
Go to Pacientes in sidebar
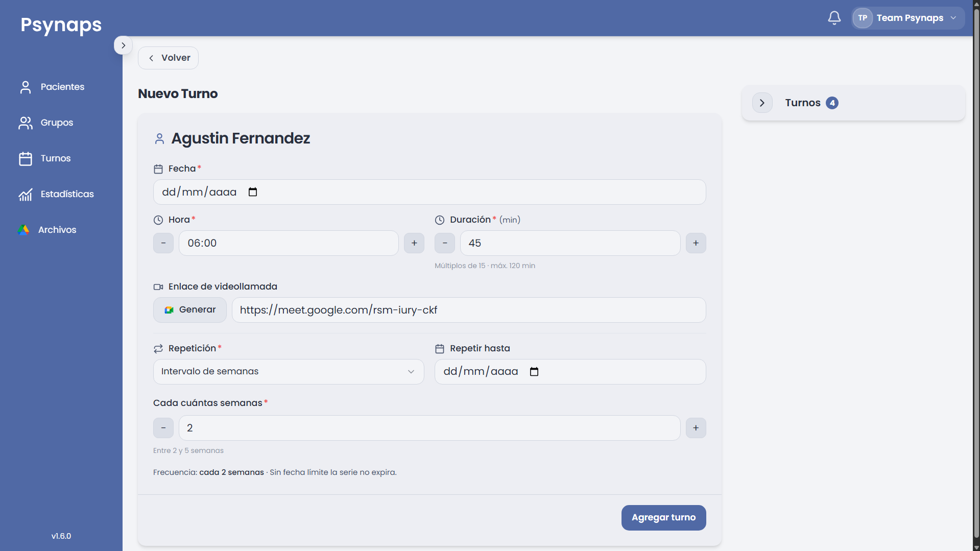coord(52,87)
